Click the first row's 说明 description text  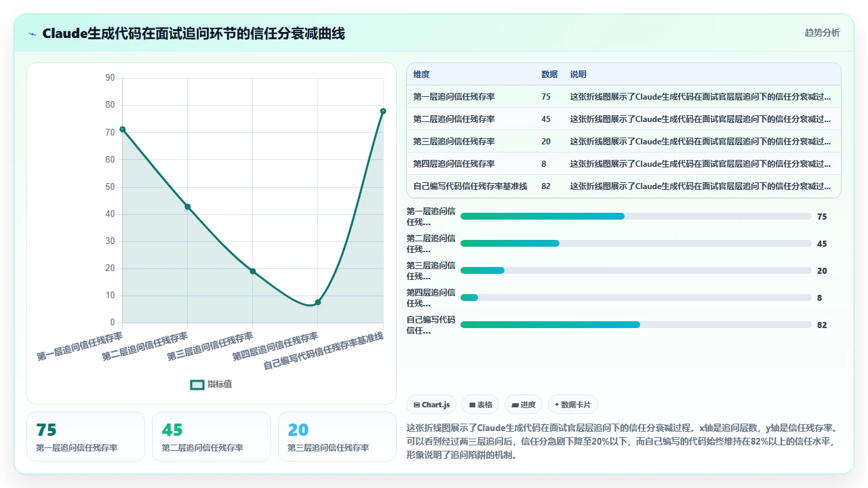(x=701, y=97)
